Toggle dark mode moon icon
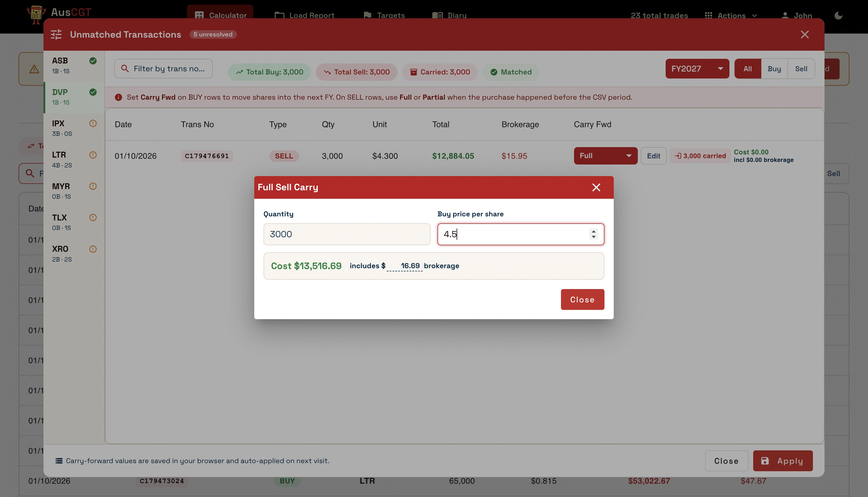868x497 pixels. 838,15
